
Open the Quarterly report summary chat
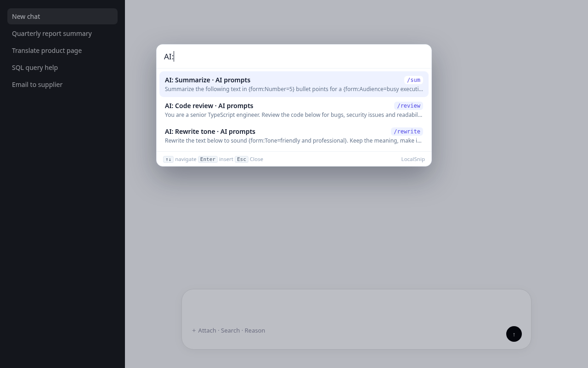click(x=62, y=33)
